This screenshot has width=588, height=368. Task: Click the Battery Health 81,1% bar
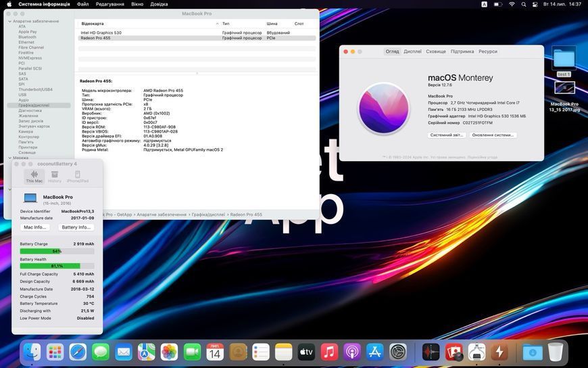[x=57, y=266]
